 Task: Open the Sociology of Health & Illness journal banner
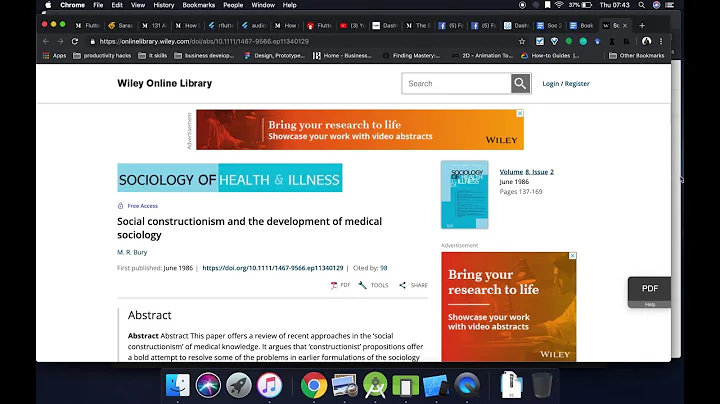point(230,178)
